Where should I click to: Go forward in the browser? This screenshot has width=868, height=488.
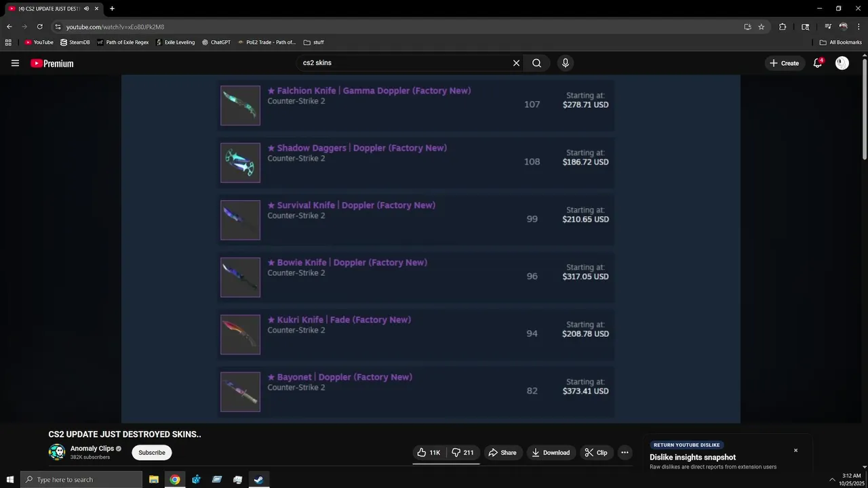(24, 26)
